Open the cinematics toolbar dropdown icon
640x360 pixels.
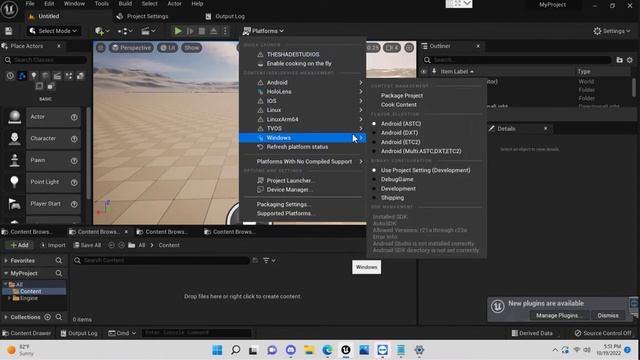pos(148,31)
